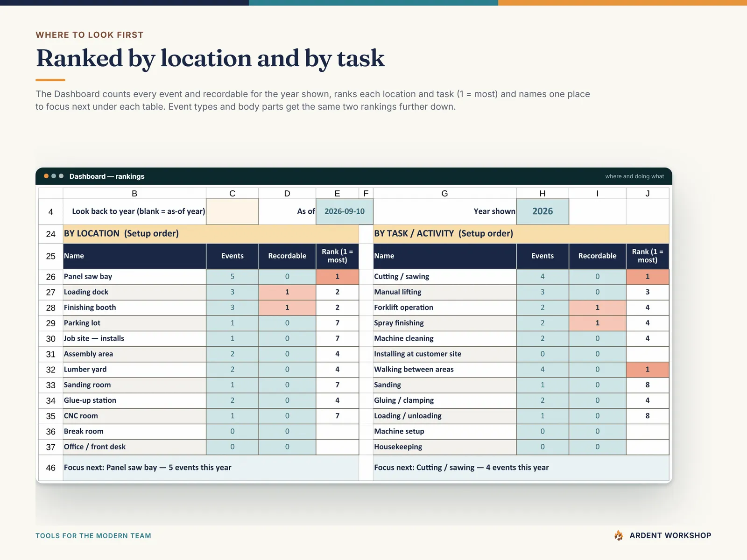This screenshot has height=560, width=747.
Task: Click Walking between areas highlighted rank 1
Action: (x=648, y=369)
